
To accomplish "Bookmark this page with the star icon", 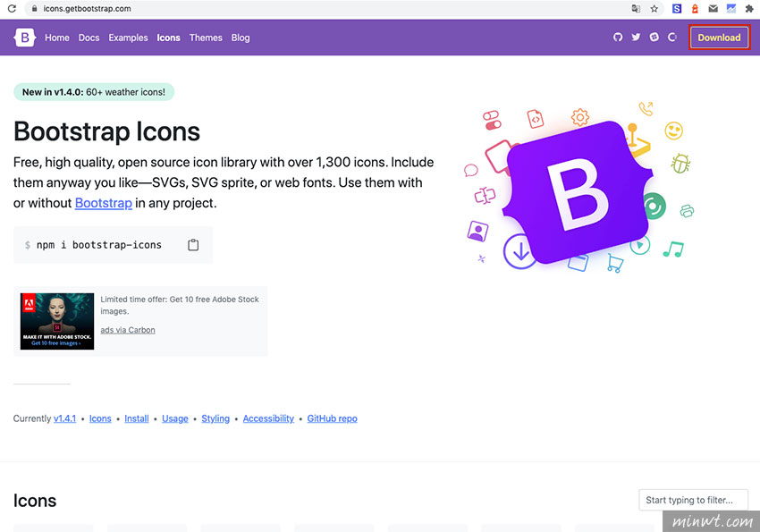I will [x=654, y=8].
